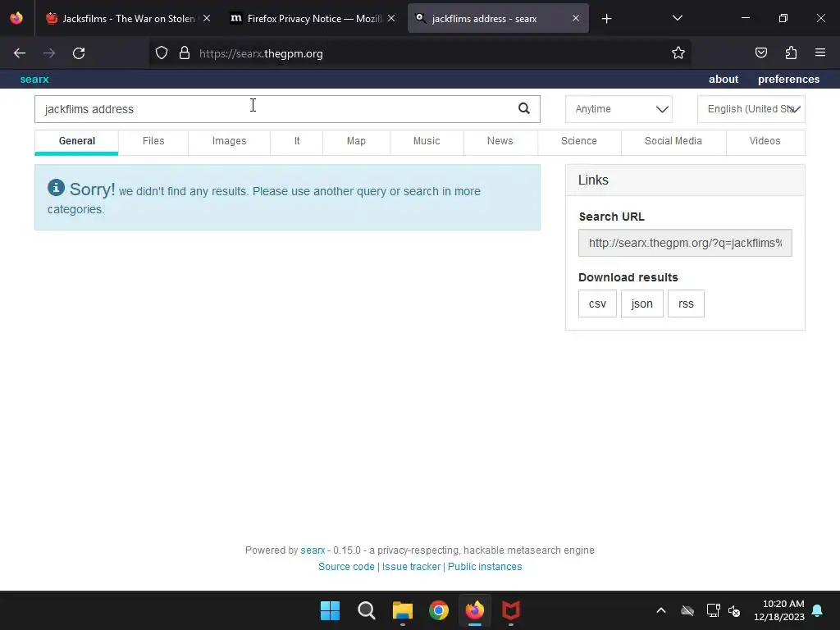
Task: Close the Jacksfilms tab
Action: 207,18
